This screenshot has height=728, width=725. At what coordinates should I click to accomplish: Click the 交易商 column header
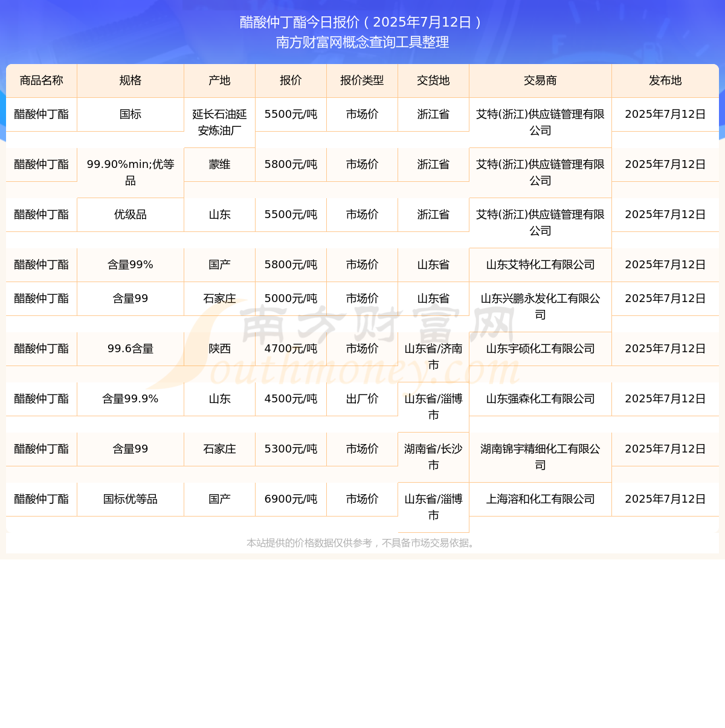click(x=541, y=80)
